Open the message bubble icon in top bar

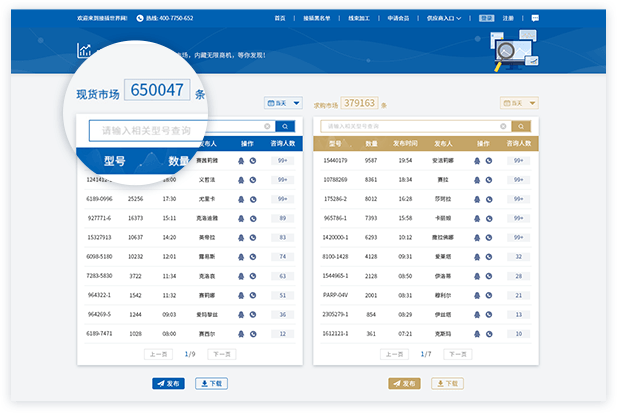[x=535, y=18]
